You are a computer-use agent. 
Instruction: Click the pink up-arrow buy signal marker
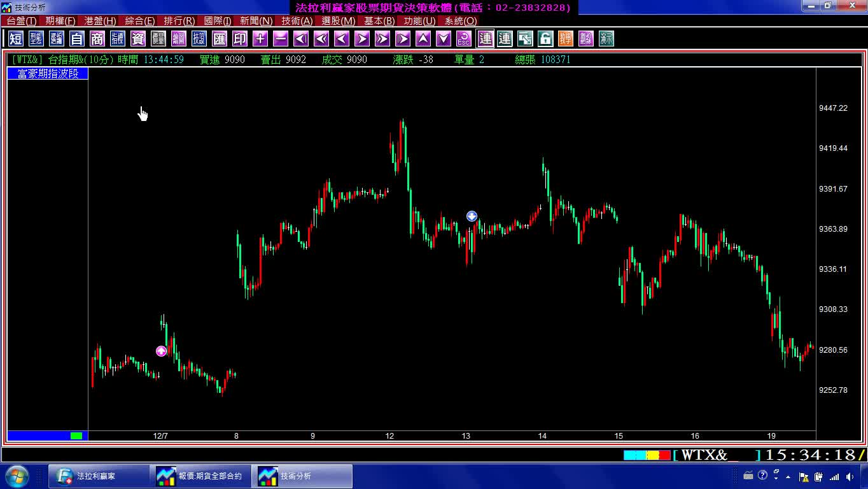161,351
